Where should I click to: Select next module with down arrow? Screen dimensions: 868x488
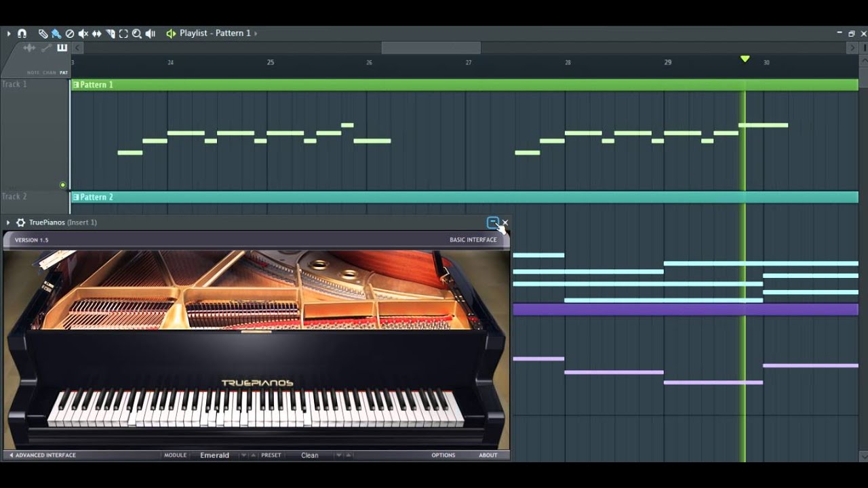(244, 455)
